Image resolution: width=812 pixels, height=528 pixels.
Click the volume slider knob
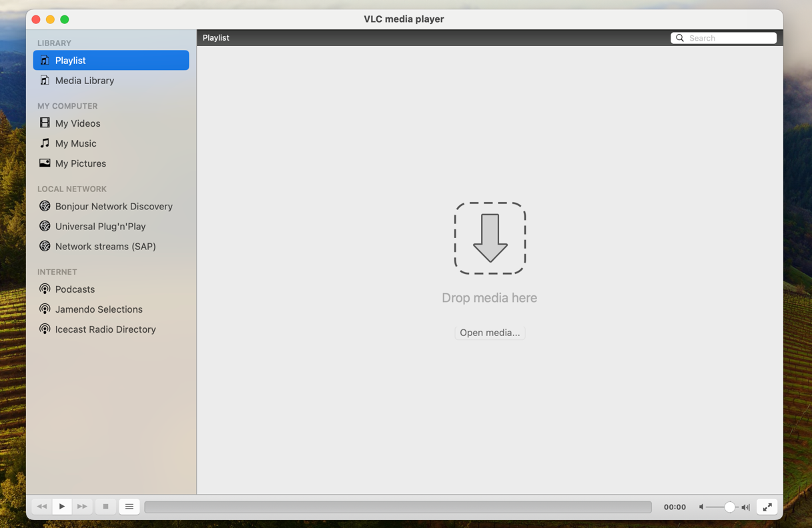(x=730, y=507)
